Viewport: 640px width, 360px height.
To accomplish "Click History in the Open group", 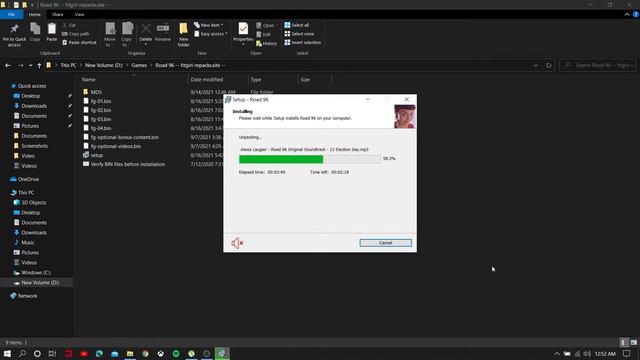I will pyautogui.click(x=267, y=43).
